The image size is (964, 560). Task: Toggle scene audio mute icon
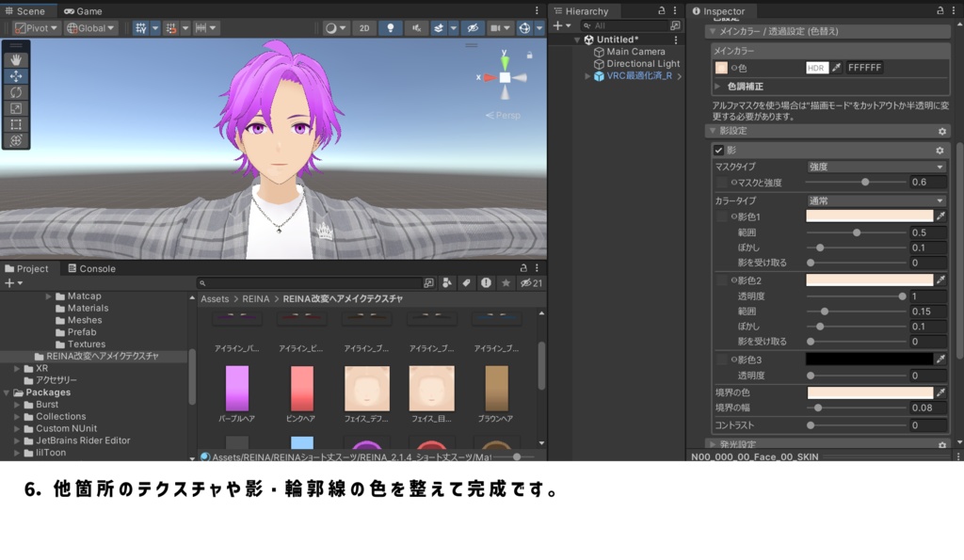coord(418,28)
